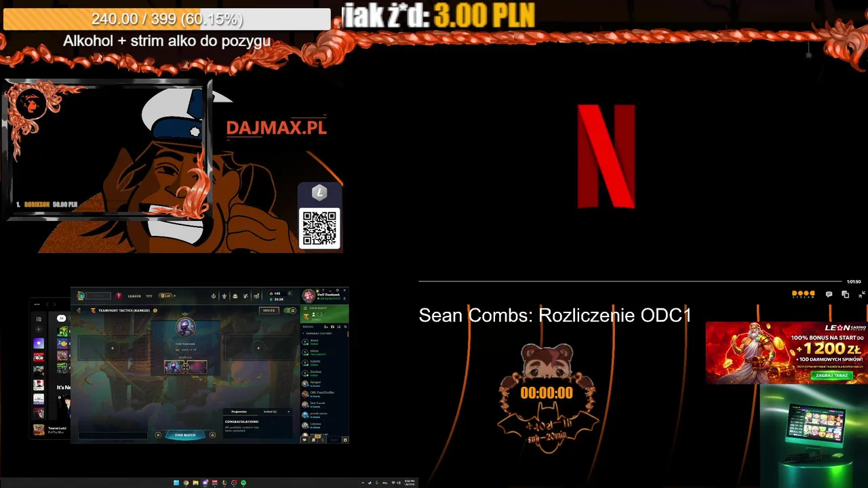Add player to right empty lobby slot

point(258,348)
